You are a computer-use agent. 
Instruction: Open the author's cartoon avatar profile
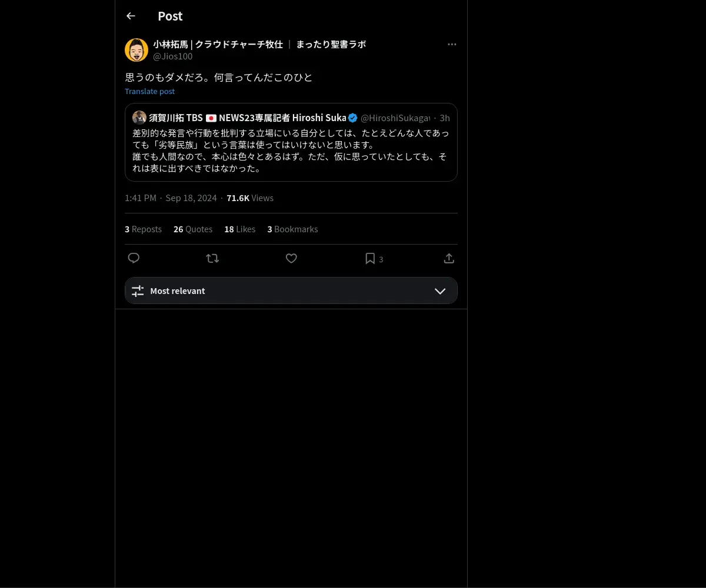coord(136,50)
